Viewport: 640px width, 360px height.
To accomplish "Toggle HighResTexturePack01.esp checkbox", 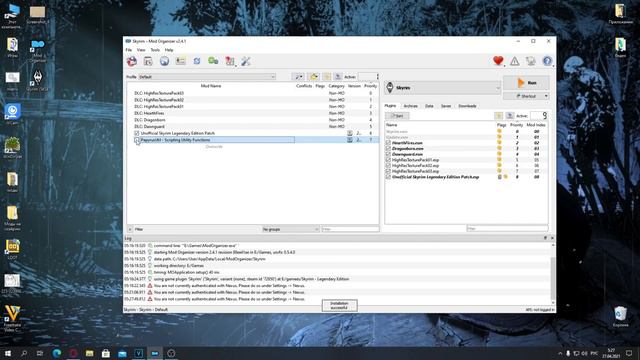I will click(388, 160).
